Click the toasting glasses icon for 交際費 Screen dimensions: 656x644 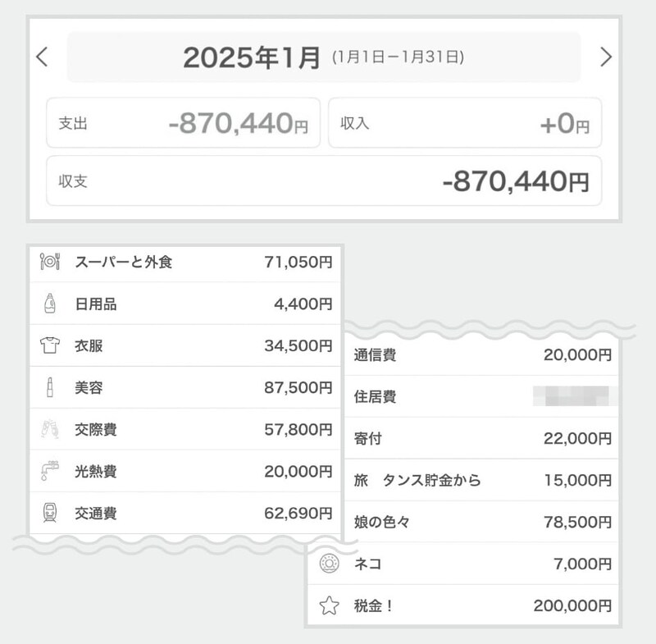tap(50, 428)
